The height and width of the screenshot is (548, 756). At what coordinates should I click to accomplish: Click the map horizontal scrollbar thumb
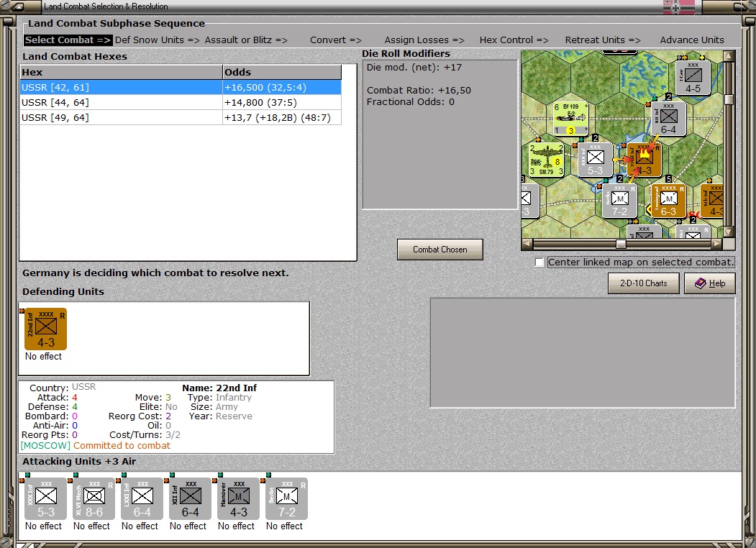point(621,244)
